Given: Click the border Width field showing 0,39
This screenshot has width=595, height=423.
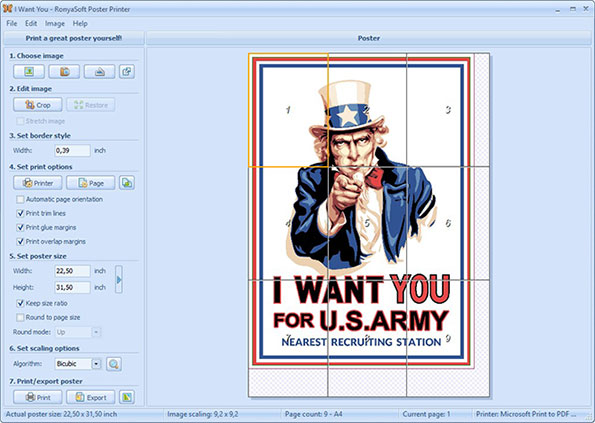Looking at the screenshot, I should pyautogui.click(x=72, y=150).
